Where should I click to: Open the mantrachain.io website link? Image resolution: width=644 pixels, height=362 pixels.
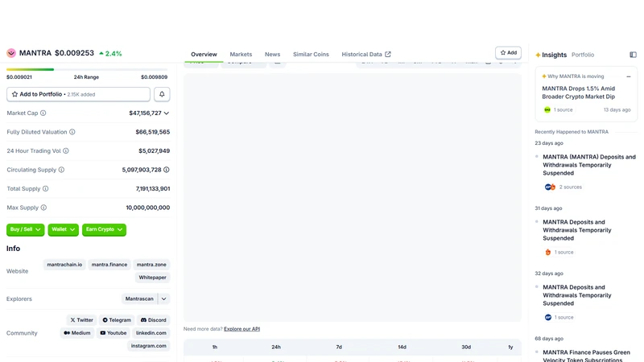click(64, 265)
